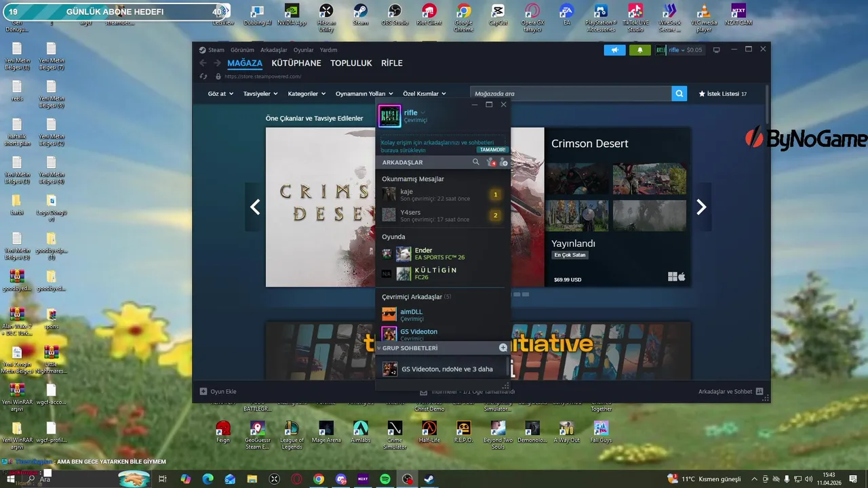Screen dimensions: 868x488
Task: Open Google Chrome from the taskbar
Action: 319,479
